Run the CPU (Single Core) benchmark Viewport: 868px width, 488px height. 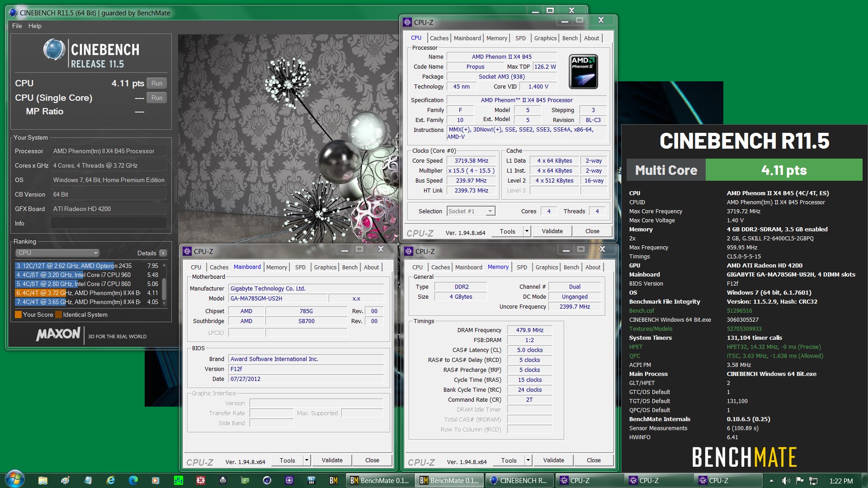click(x=157, y=98)
